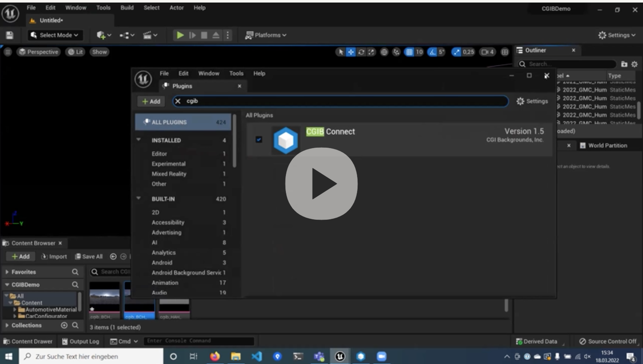
Task: Click the surface snapping globe icon
Action: pos(384,52)
